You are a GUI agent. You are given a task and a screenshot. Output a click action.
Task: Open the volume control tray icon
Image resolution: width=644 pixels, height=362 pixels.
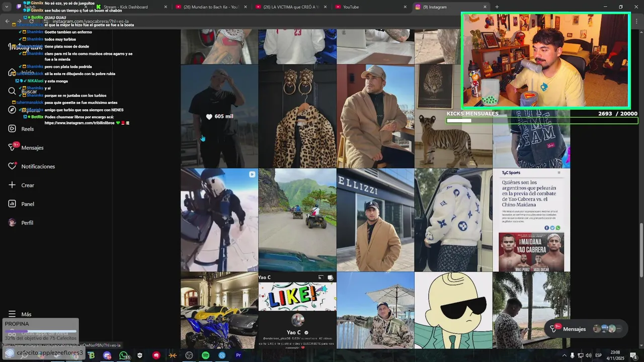coord(588,355)
